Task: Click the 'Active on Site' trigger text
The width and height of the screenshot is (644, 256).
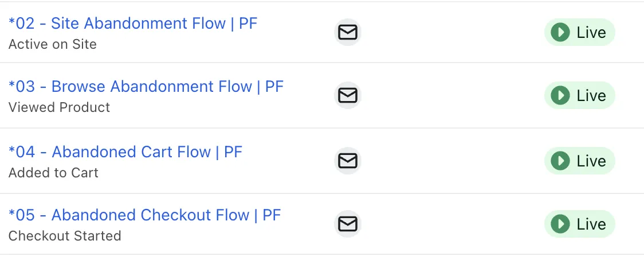Action: pos(53,44)
